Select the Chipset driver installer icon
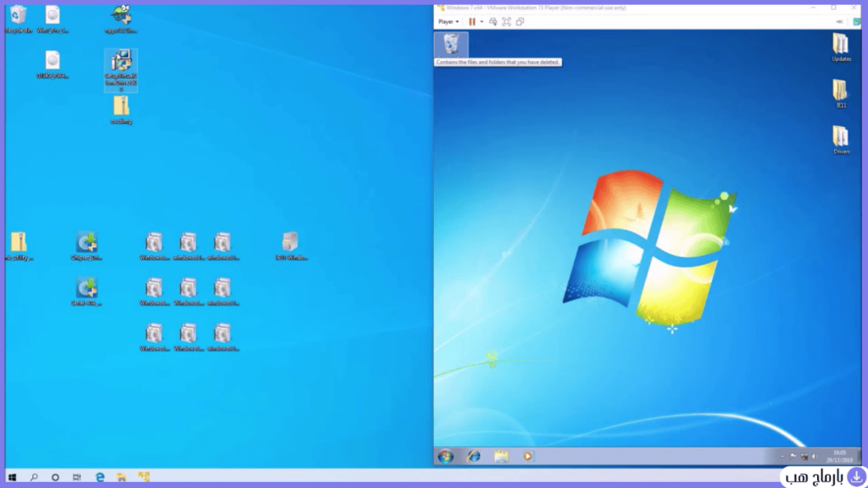 click(x=87, y=247)
